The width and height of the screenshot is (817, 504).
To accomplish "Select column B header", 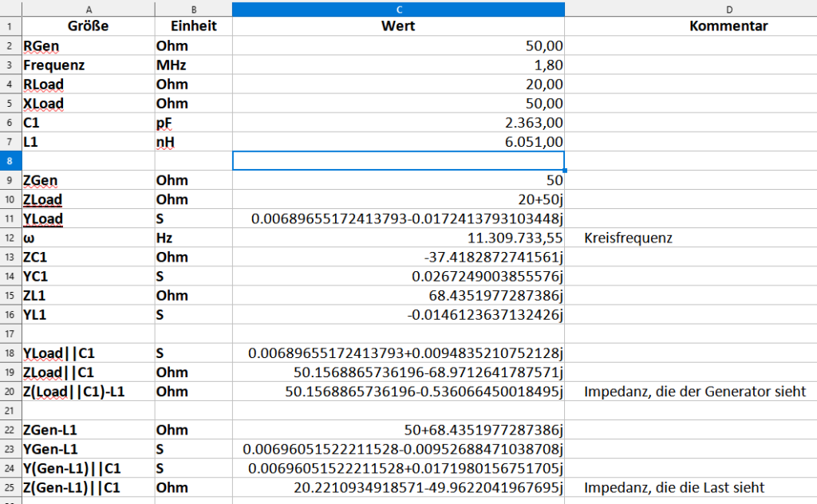I will [193, 10].
